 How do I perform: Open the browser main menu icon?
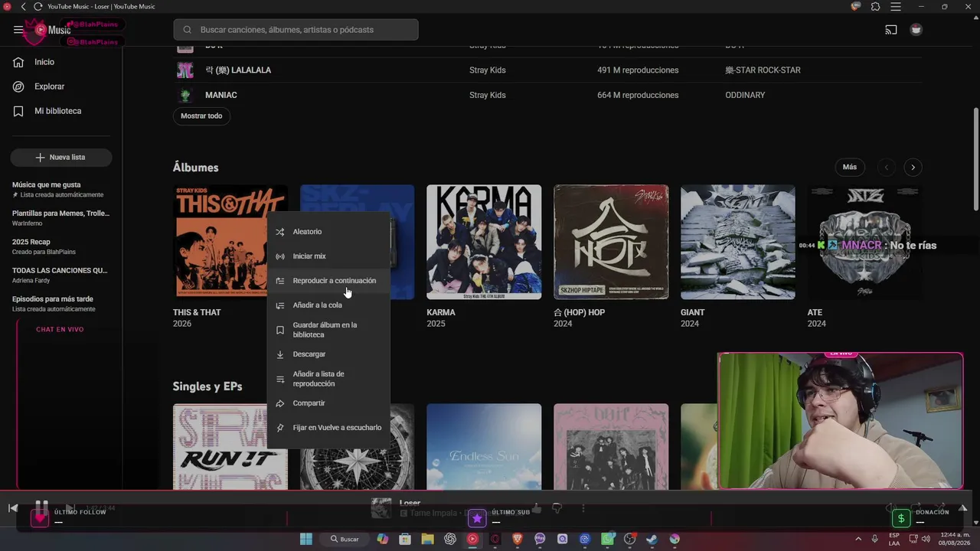[x=896, y=7]
